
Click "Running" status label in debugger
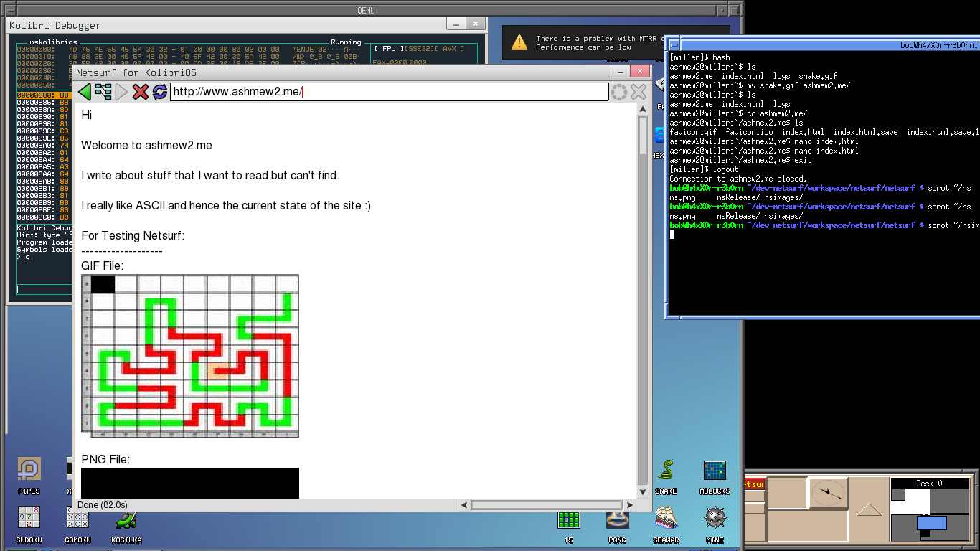click(346, 42)
